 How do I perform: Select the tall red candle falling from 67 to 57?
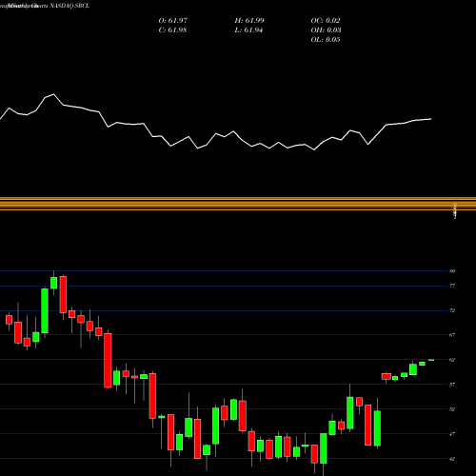108,361
